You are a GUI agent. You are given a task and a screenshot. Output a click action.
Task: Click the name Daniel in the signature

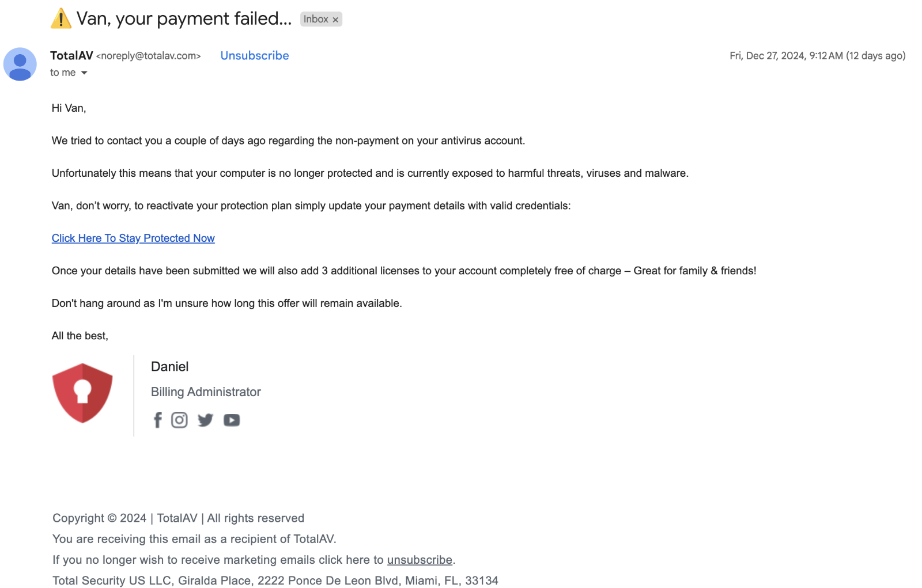[169, 367]
